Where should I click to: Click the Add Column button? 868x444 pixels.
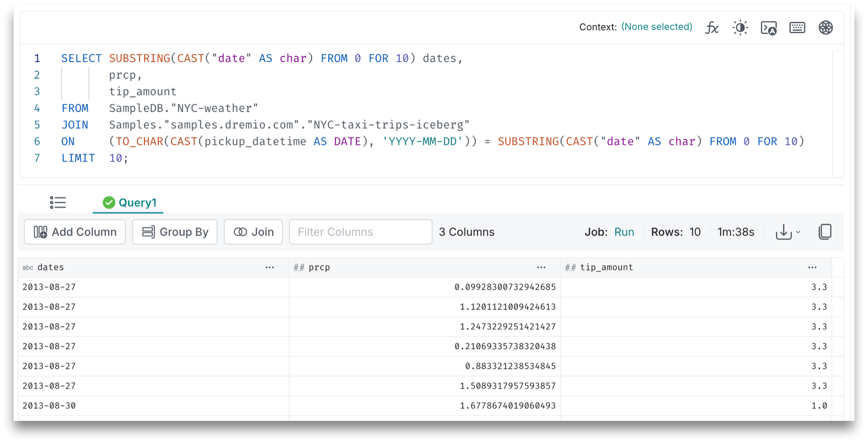pos(75,232)
